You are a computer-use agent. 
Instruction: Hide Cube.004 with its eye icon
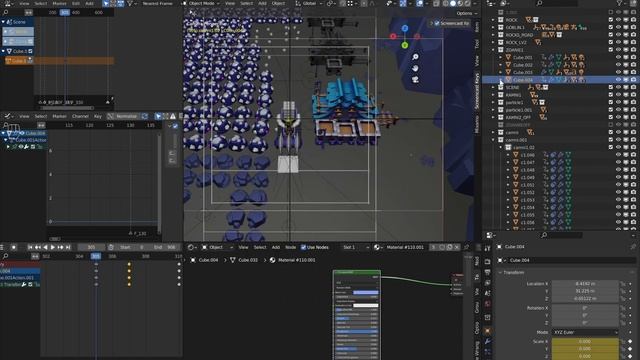618,80
